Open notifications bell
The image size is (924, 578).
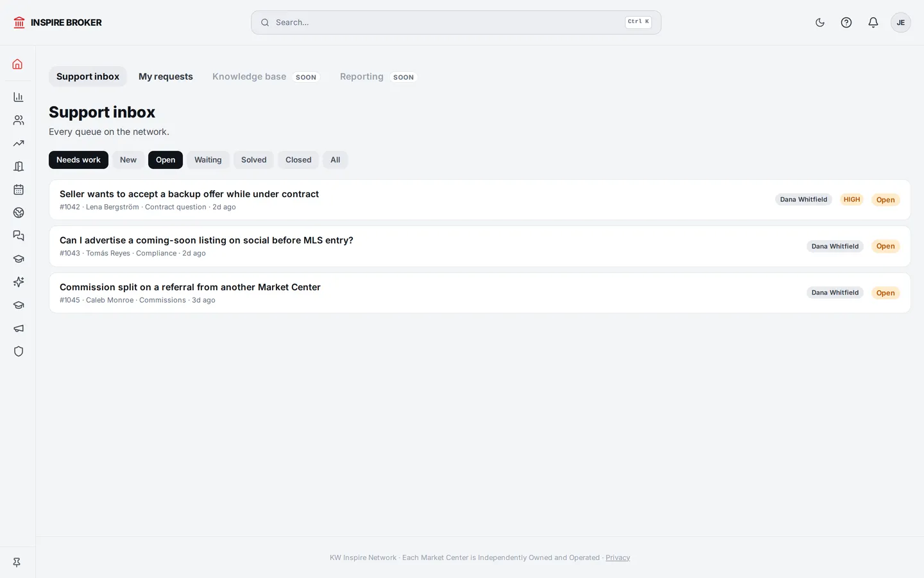coord(873,22)
